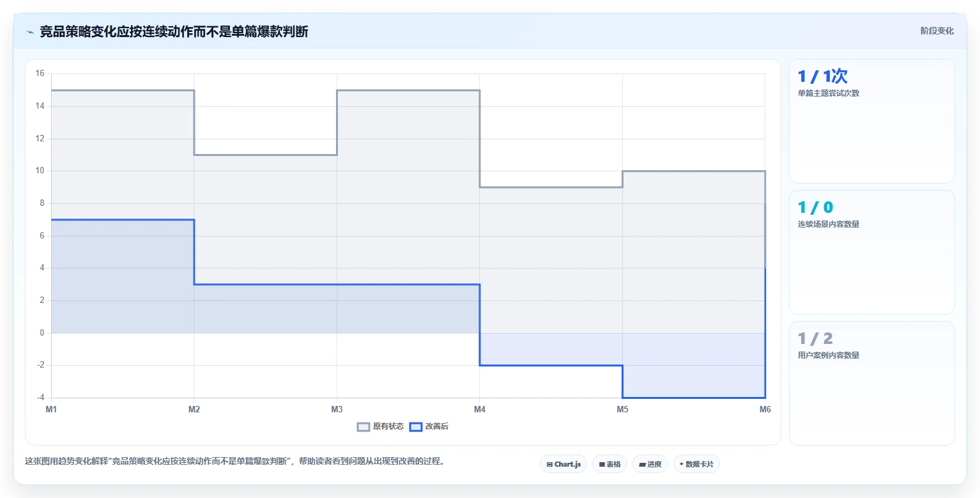Click the 表格 tag button
This screenshot has width=980, height=498.
[609, 464]
